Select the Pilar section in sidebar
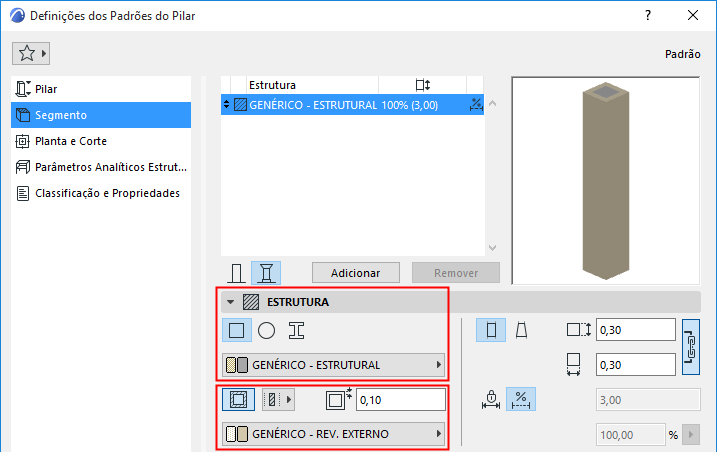The image size is (717, 452). click(x=101, y=89)
